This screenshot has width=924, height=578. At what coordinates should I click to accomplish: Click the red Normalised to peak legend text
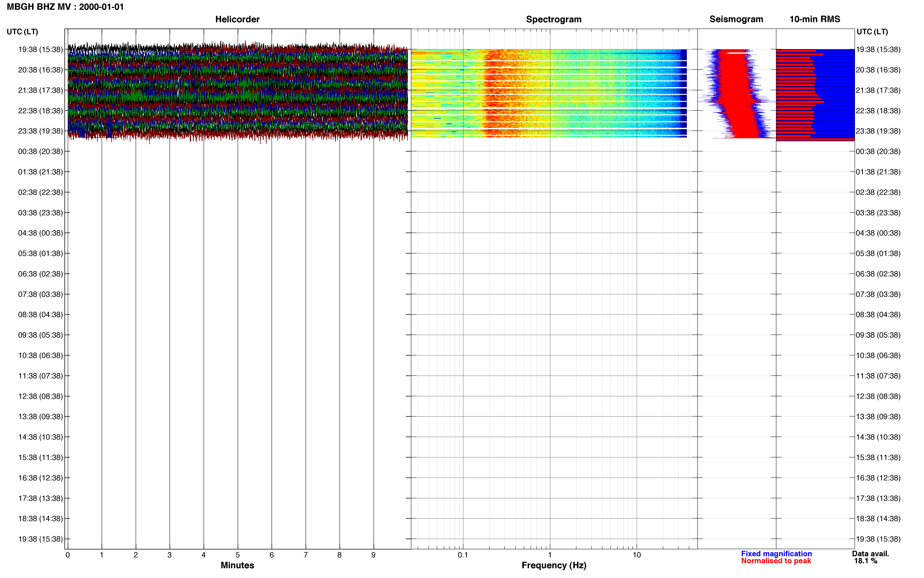(x=776, y=561)
